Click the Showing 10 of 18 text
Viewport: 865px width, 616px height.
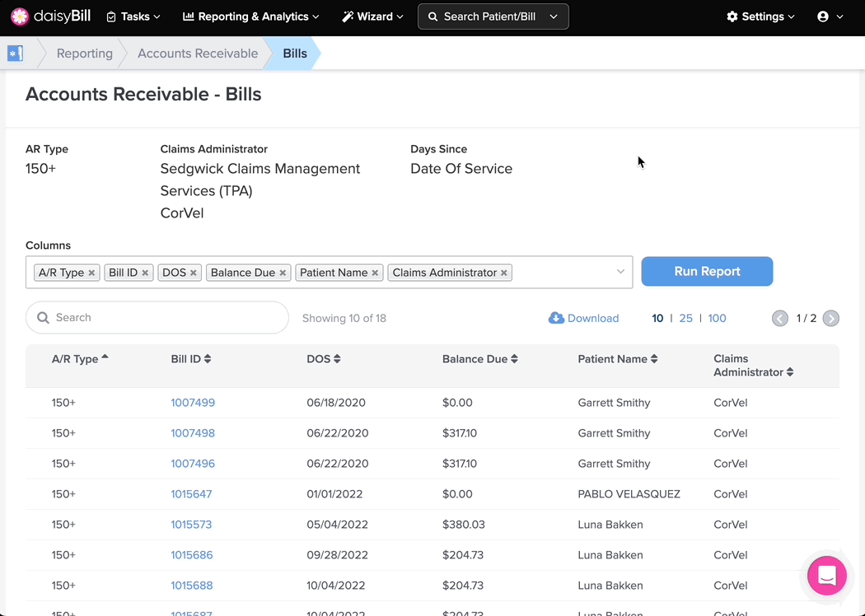point(344,318)
